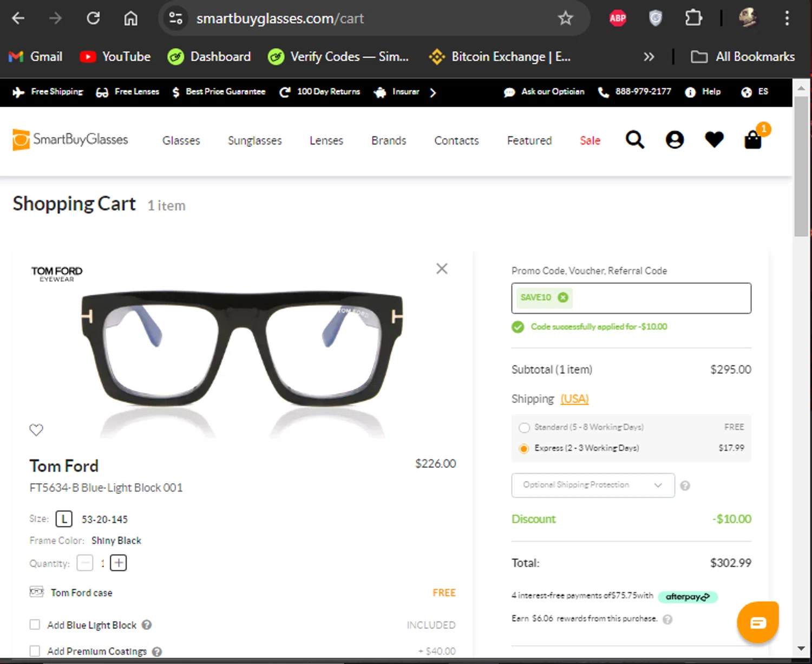Screen dimensions: 812x664
Task: Open the ABP Adblock Plus extension
Action: [618, 18]
